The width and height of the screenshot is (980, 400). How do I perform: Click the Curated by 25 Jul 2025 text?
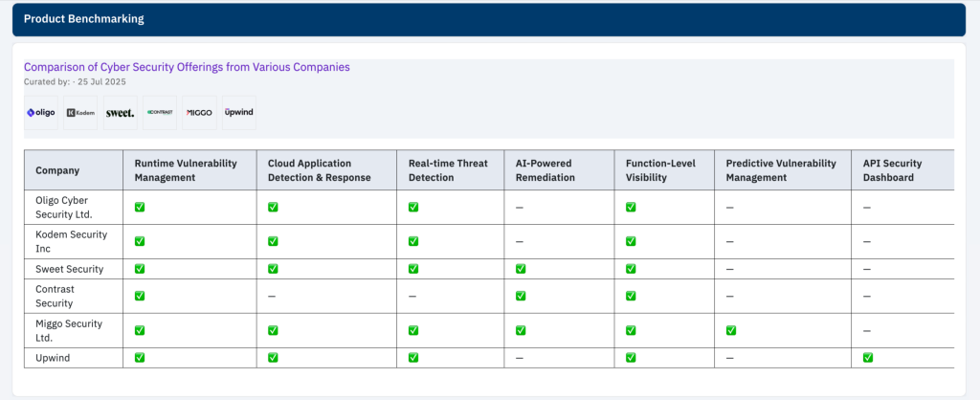[x=75, y=82]
